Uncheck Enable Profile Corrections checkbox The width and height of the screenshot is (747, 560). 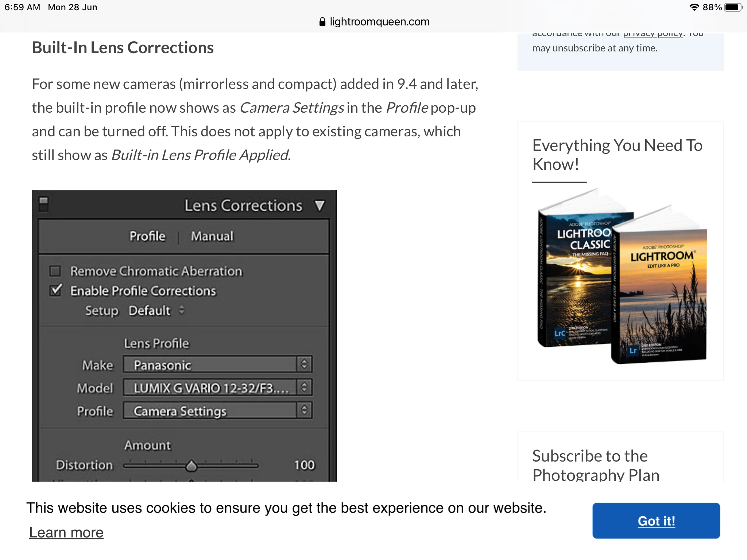point(55,291)
